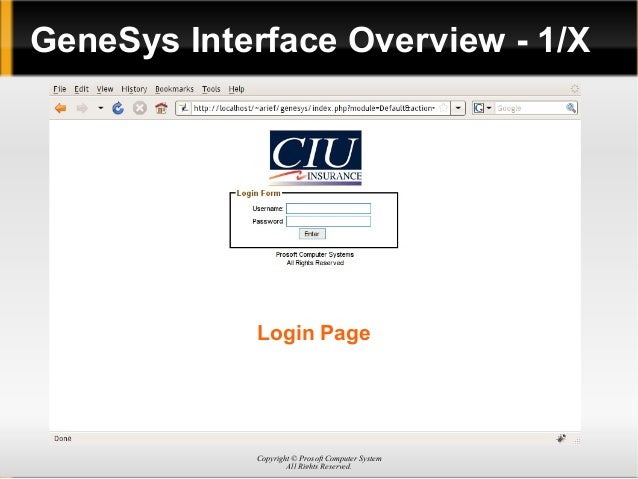Click the Login Form legend text

click(258, 193)
